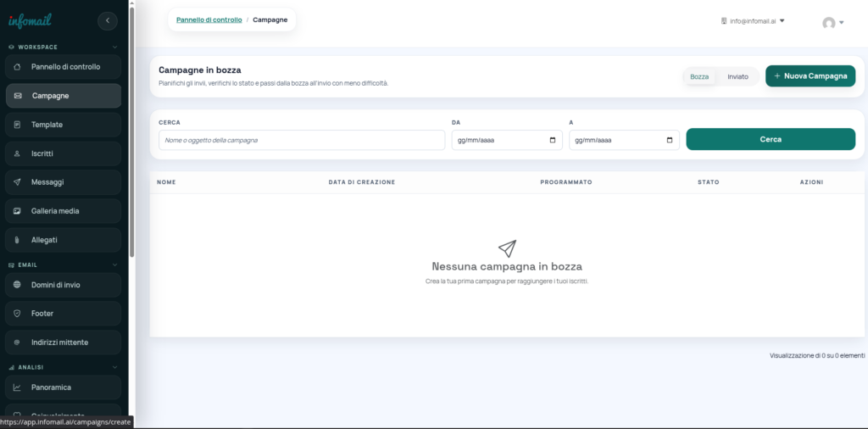Click the Galleria media image icon
Viewport: 868px width, 429px height.
pos(18,211)
